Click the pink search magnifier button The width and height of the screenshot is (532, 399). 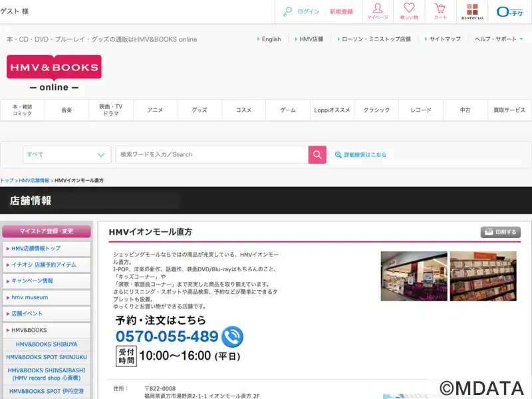pos(317,155)
